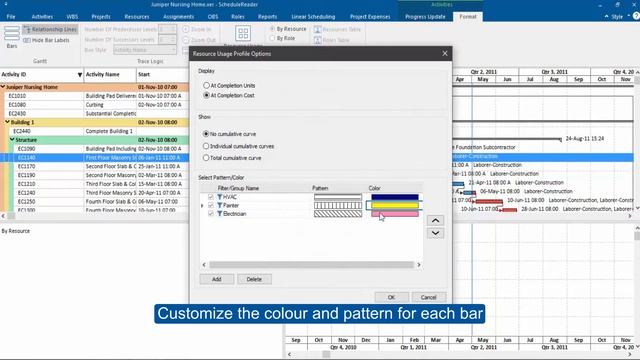Open the Bar Style dropdown
640x360 pixels.
coord(145,50)
